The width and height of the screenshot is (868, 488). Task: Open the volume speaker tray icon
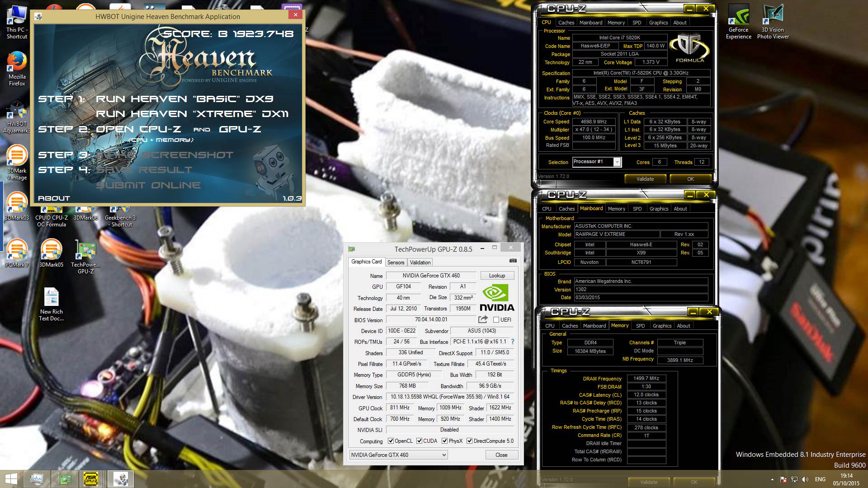pyautogui.click(x=805, y=479)
